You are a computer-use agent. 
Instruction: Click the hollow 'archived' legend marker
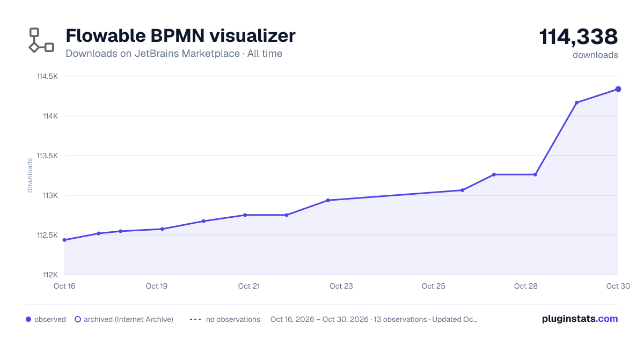[78, 319]
